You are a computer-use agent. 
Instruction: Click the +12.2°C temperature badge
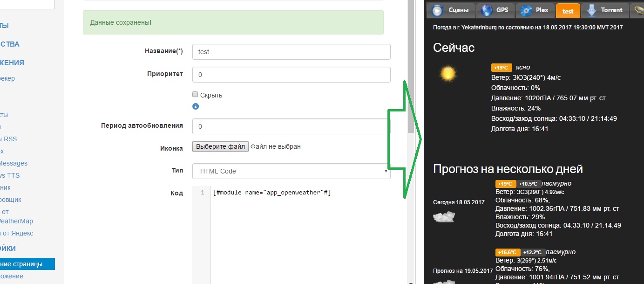coord(533,252)
